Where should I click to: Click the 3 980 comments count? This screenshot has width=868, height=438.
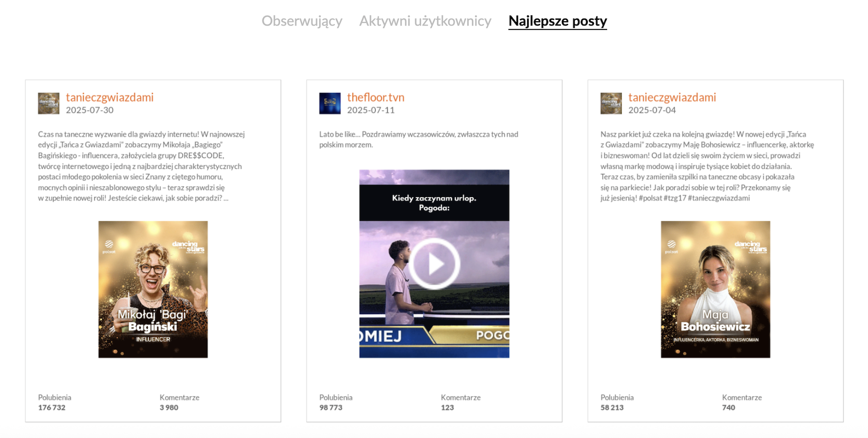(169, 408)
